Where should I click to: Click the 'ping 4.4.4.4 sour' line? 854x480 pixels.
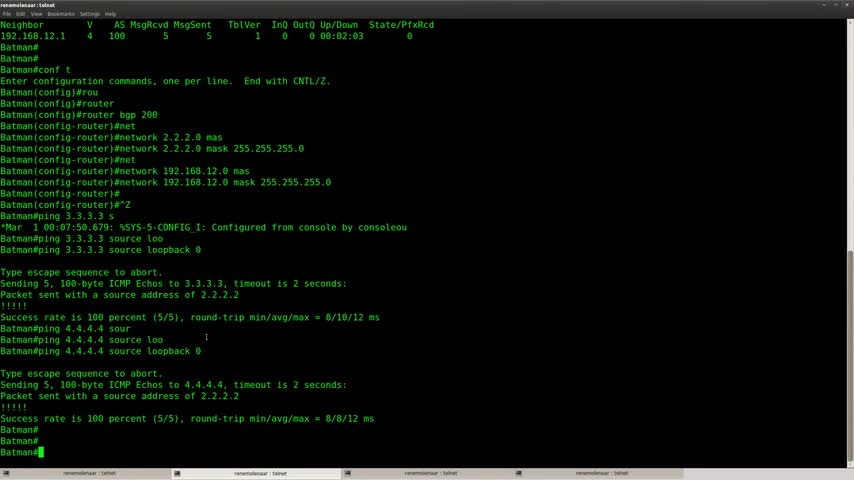(65, 329)
